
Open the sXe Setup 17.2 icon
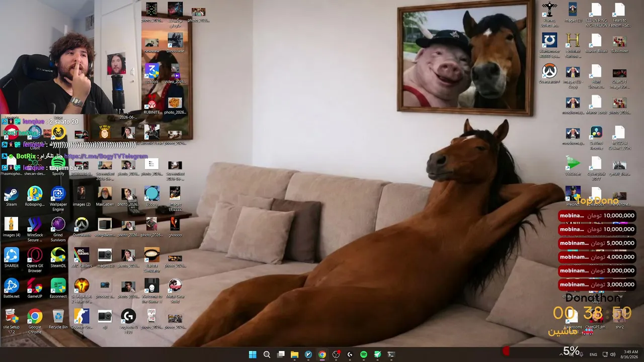(x=11, y=321)
